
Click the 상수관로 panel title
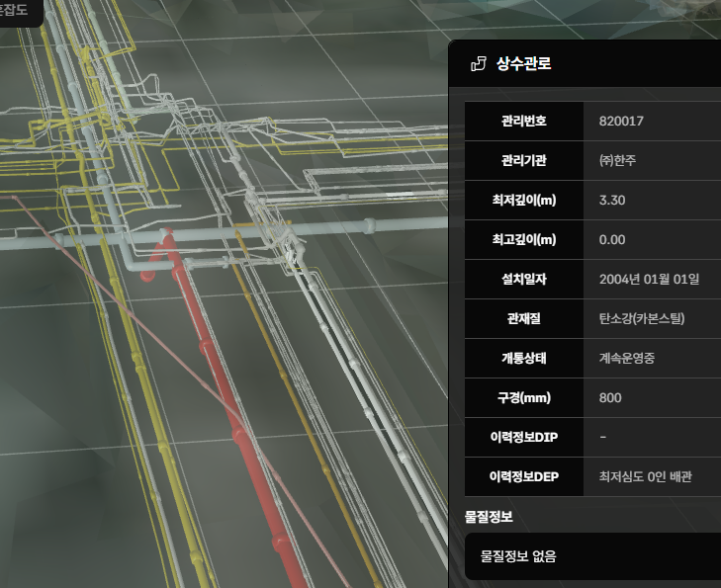pos(524,63)
